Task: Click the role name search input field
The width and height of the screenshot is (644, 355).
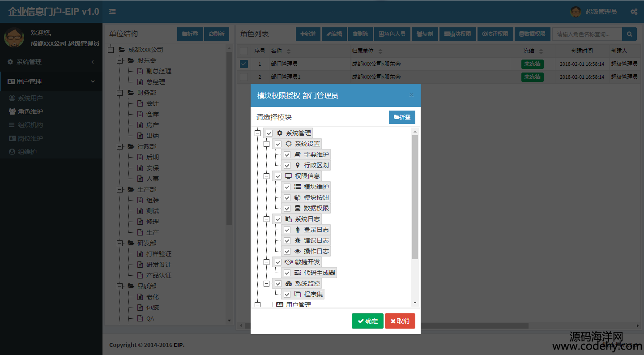Action: pyautogui.click(x=587, y=34)
